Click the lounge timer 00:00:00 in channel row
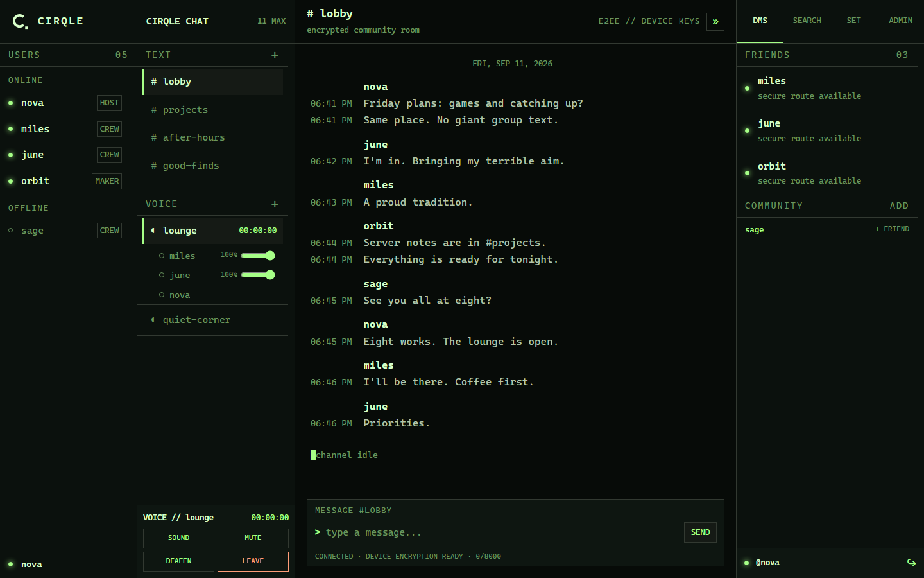 [258, 231]
